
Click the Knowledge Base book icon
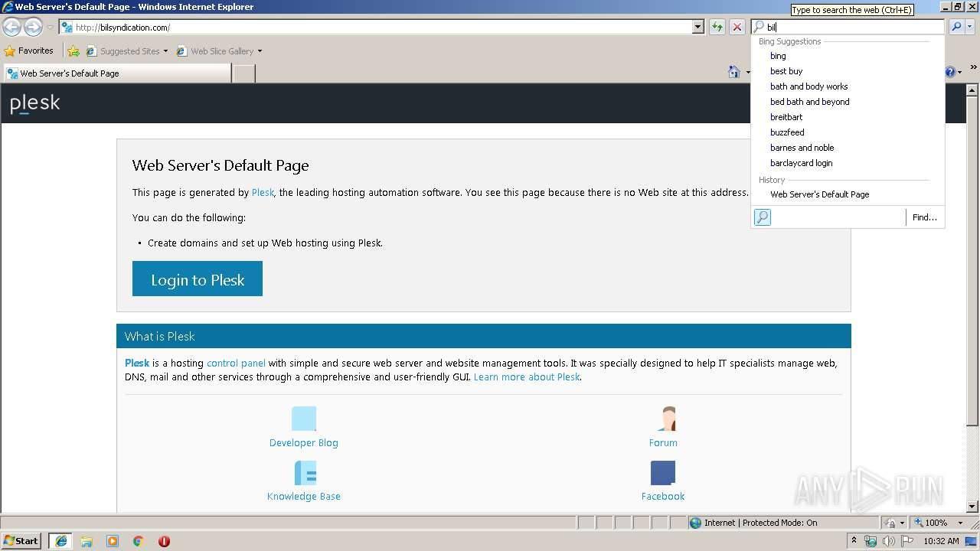[305, 473]
